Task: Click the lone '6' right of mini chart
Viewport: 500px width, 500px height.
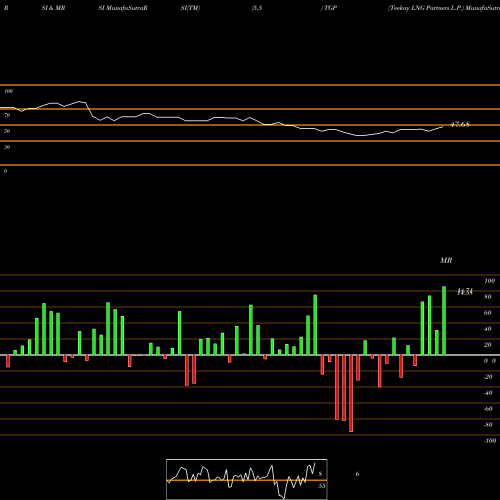Action: (x=357, y=474)
